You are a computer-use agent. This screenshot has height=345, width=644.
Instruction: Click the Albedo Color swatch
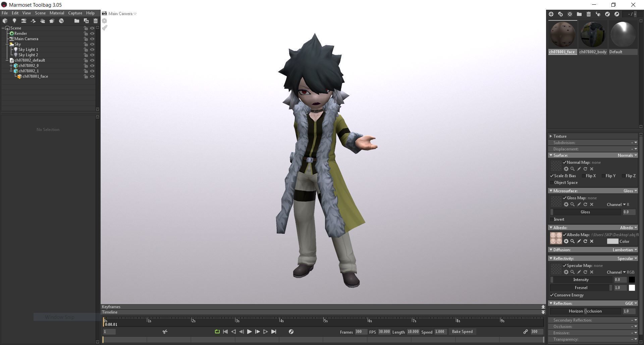pos(612,241)
